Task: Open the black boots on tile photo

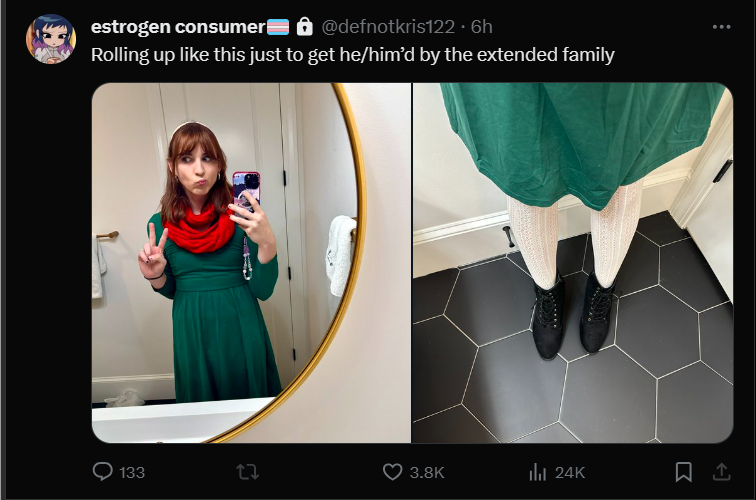Action: tap(573, 263)
